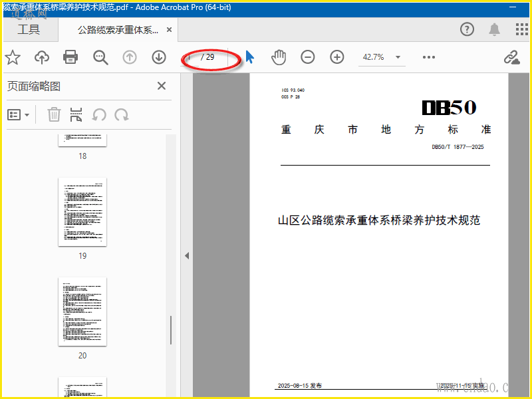Click the DB50/T 1877—2025 standard number
The width and height of the screenshot is (532, 399).
[458, 147]
